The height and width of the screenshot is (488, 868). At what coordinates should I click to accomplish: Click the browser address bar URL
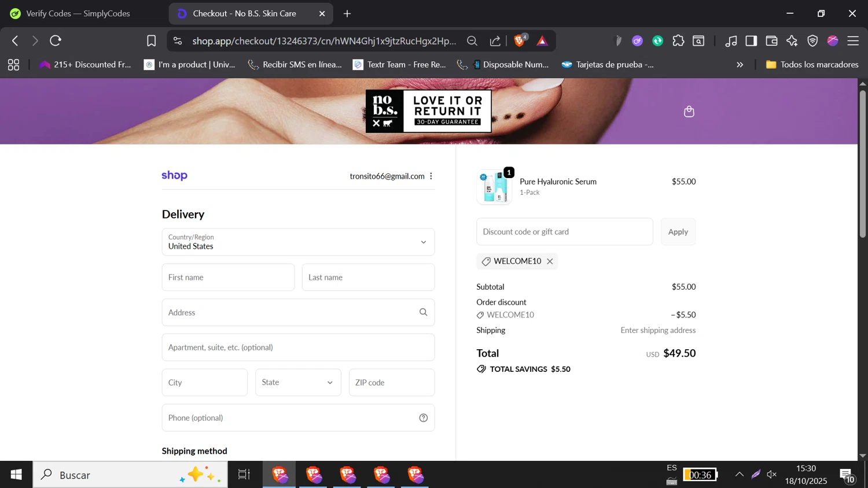[x=324, y=40]
